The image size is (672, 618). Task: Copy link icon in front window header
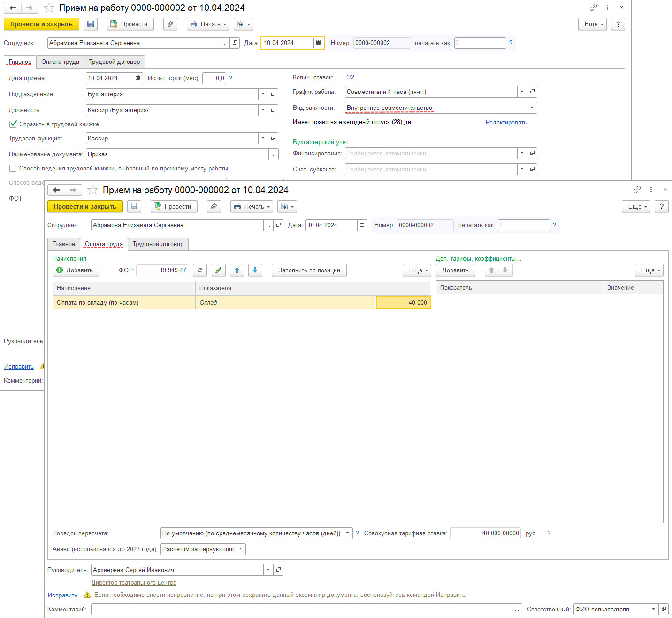(x=637, y=189)
